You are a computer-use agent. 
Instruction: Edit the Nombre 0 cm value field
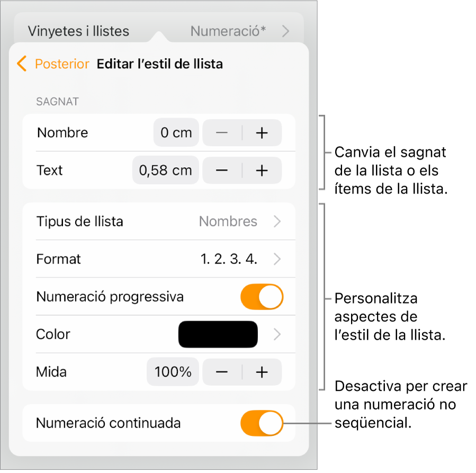(176, 133)
